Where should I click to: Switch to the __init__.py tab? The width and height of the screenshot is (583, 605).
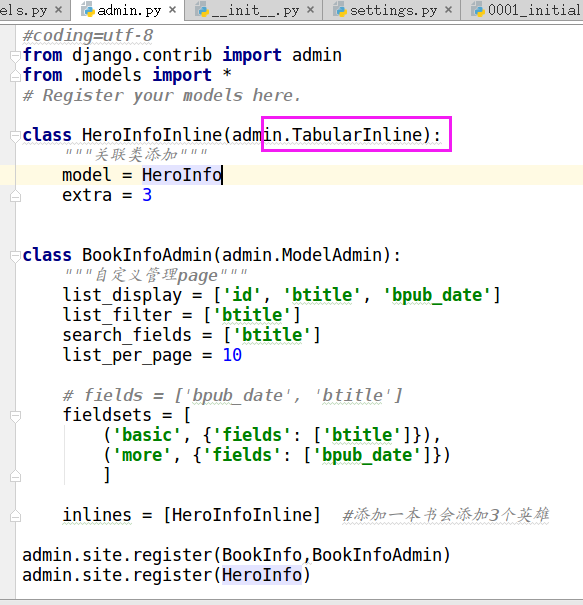tap(253, 10)
